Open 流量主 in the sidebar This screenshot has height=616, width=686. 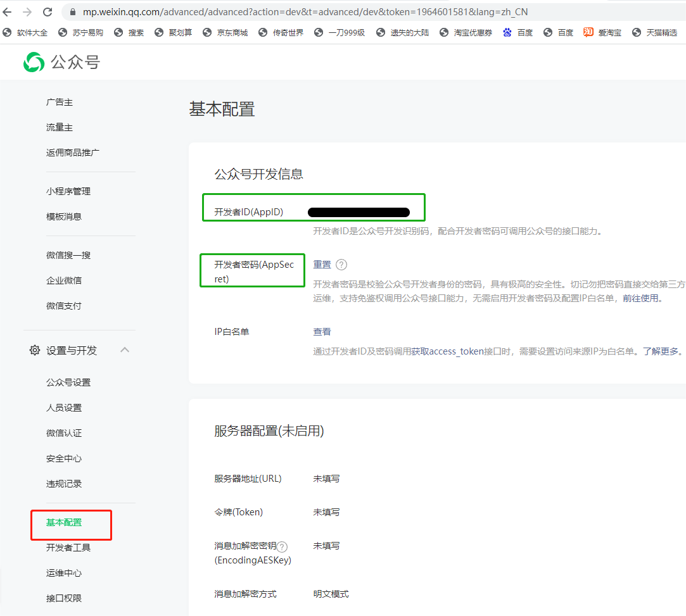coord(60,127)
